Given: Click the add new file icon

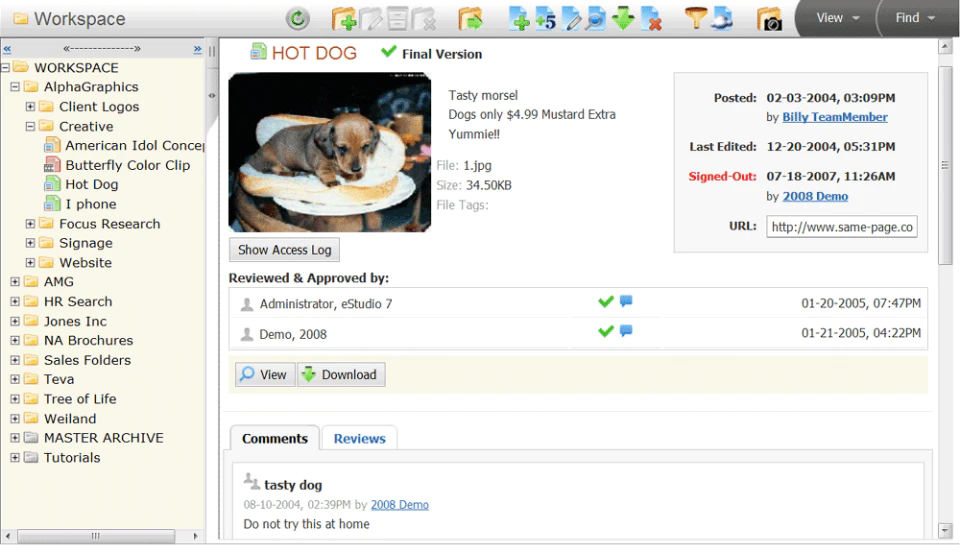Looking at the screenshot, I should click(519, 19).
